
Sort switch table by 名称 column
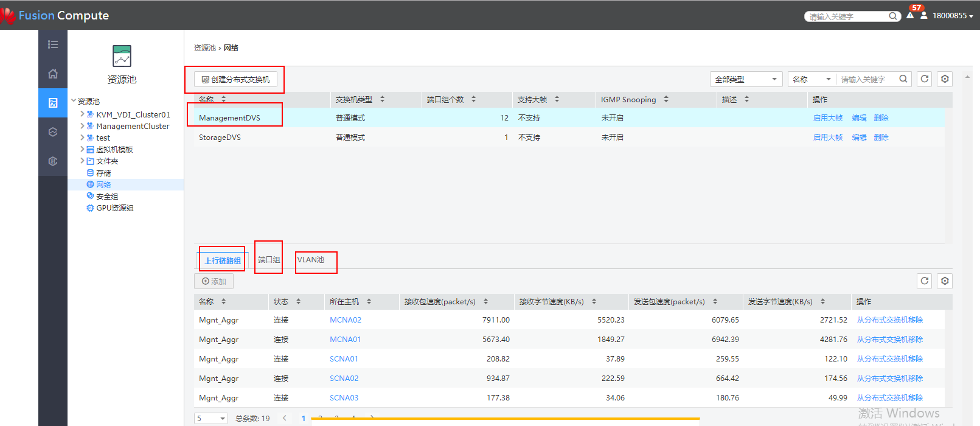coord(223,99)
